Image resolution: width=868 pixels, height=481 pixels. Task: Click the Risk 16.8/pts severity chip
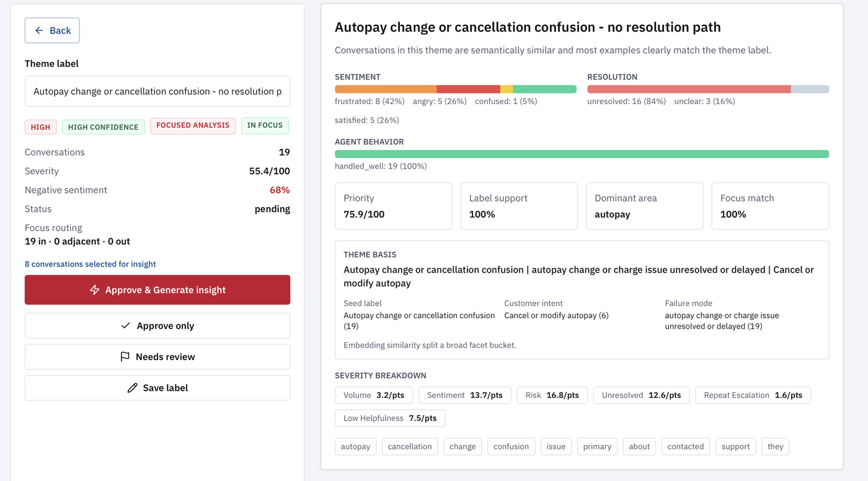pyautogui.click(x=552, y=395)
